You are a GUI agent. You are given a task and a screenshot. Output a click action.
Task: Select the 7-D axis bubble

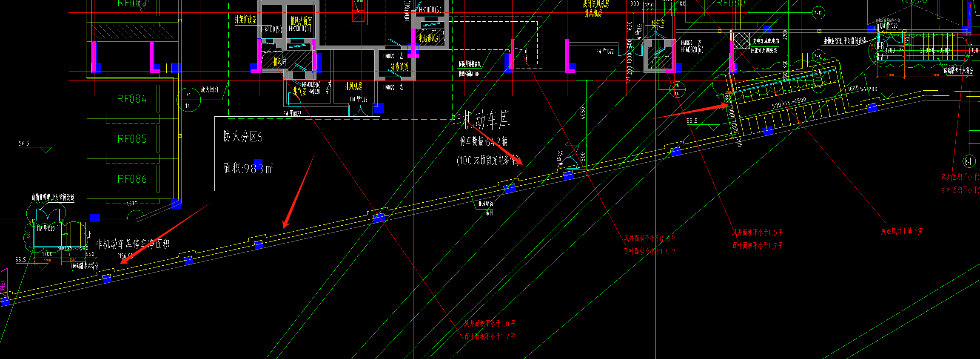coord(818,13)
